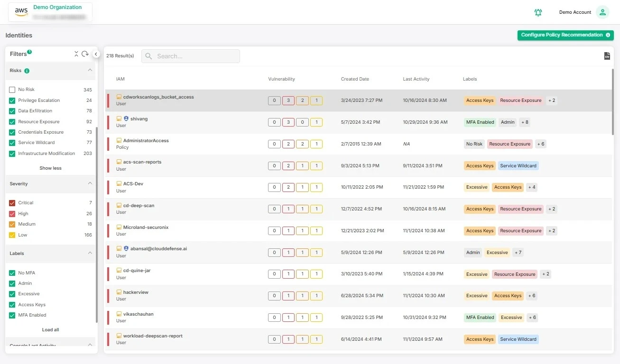Collapse the Risks filter section
The width and height of the screenshot is (620, 364).
[90, 70]
